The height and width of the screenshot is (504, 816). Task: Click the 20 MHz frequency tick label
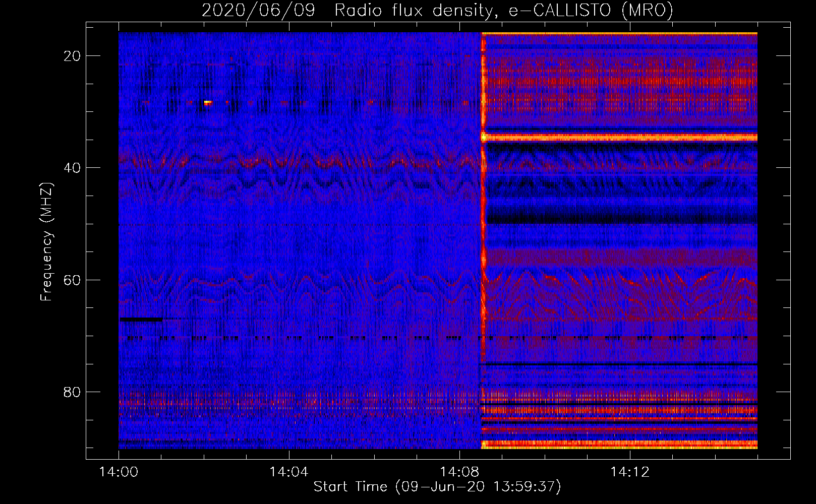[x=73, y=56]
